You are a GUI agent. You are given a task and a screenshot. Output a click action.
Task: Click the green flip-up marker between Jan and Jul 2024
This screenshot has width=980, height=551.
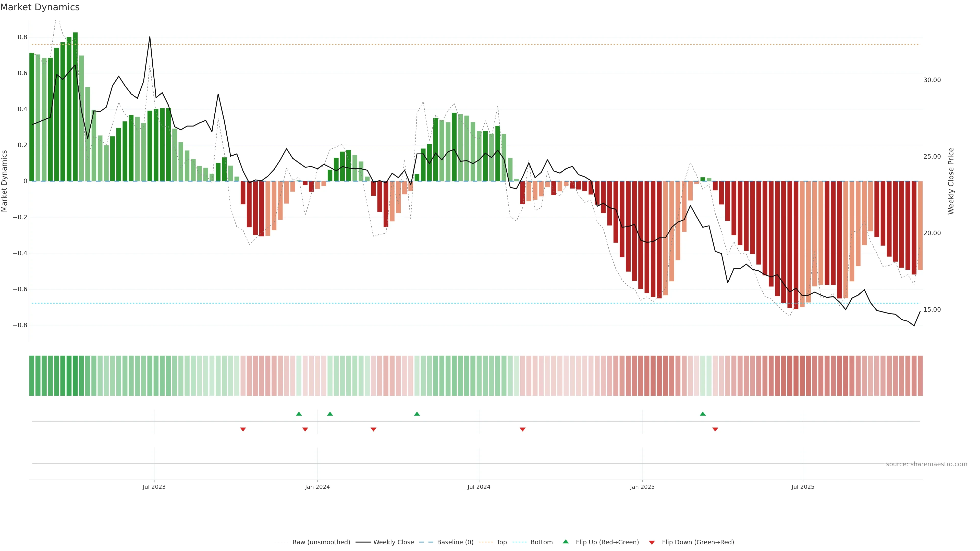pyautogui.click(x=417, y=414)
